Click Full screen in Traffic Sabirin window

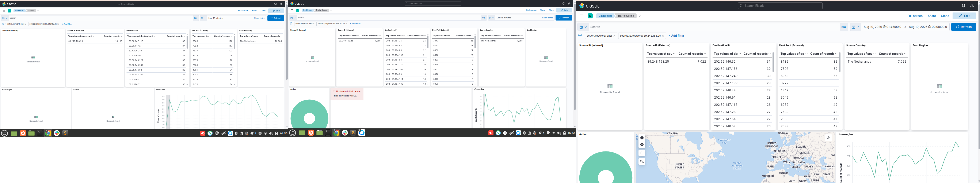(x=531, y=10)
